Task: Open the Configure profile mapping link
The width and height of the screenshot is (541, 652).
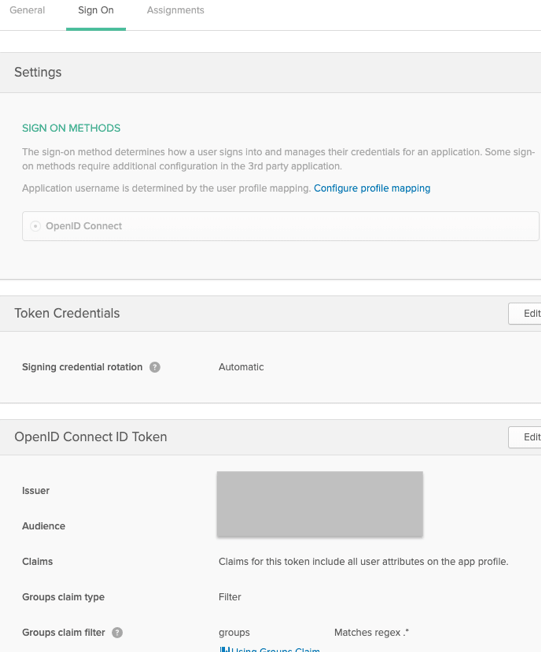Action: (x=372, y=188)
